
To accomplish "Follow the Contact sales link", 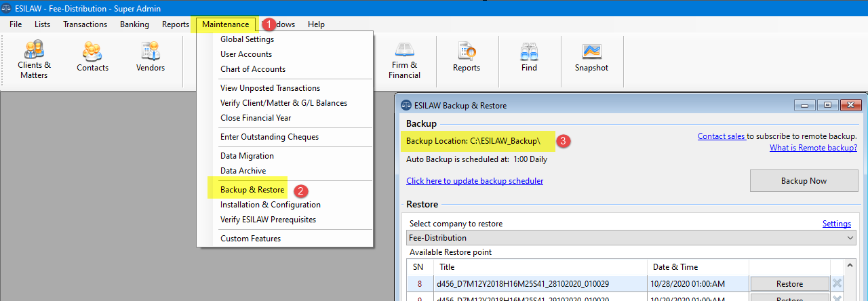I will pos(722,136).
